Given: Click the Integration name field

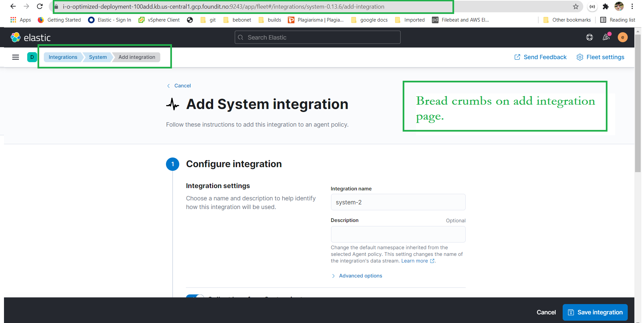Looking at the screenshot, I should pos(398,202).
